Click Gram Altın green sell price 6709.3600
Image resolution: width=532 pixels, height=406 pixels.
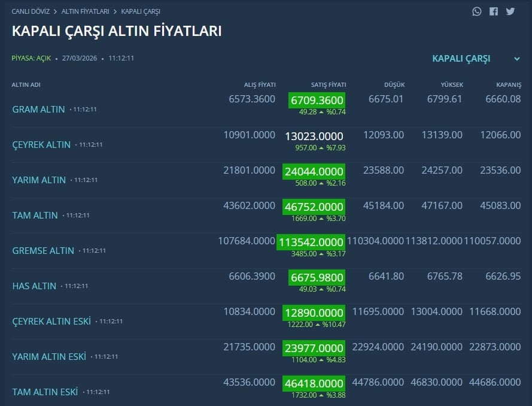tap(317, 101)
